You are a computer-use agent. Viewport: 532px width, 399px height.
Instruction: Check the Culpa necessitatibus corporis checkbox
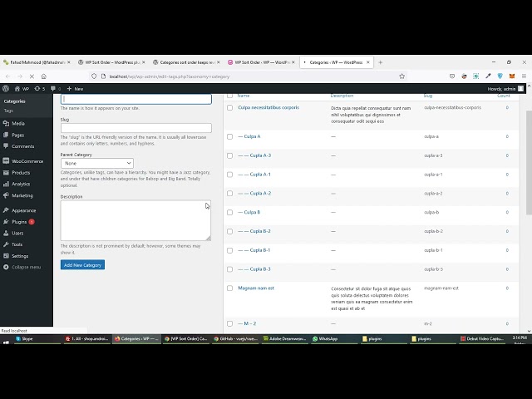[229, 107]
